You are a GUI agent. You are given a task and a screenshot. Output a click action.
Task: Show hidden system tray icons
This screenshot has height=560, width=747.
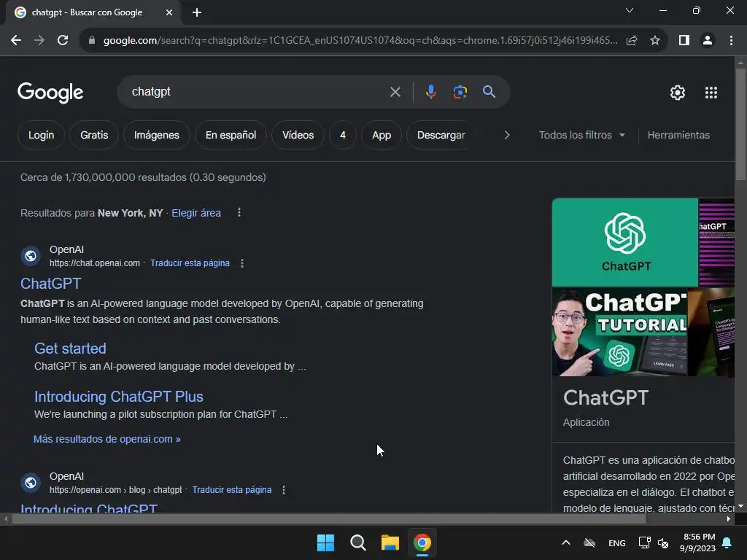coord(566,542)
